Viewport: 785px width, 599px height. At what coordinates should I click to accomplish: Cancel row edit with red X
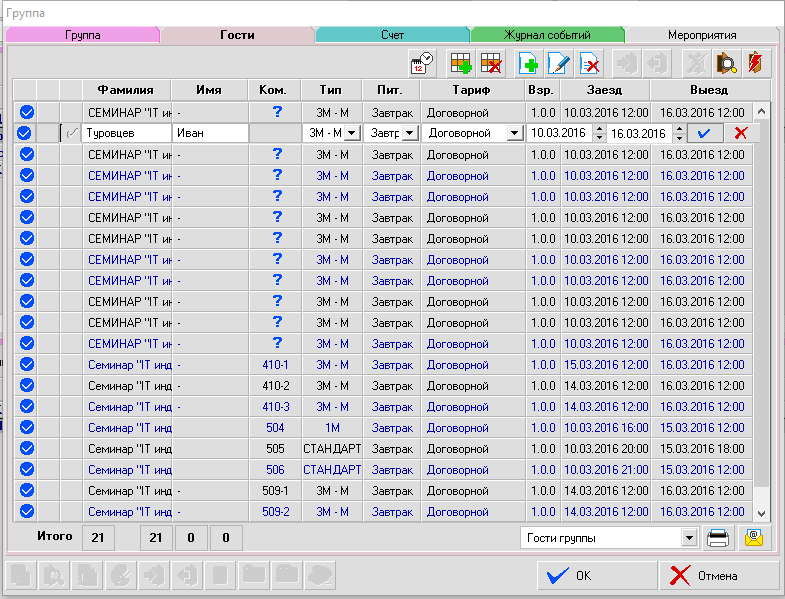(x=741, y=133)
